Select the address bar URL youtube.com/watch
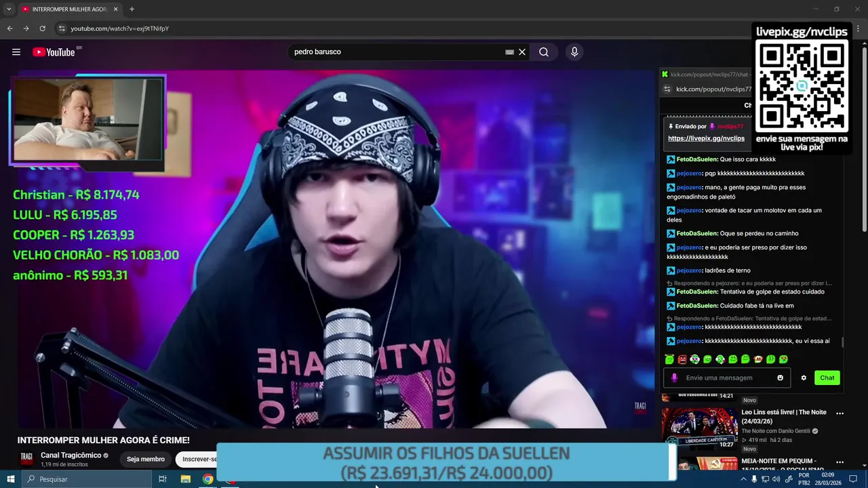The image size is (868, 488). [x=120, y=28]
